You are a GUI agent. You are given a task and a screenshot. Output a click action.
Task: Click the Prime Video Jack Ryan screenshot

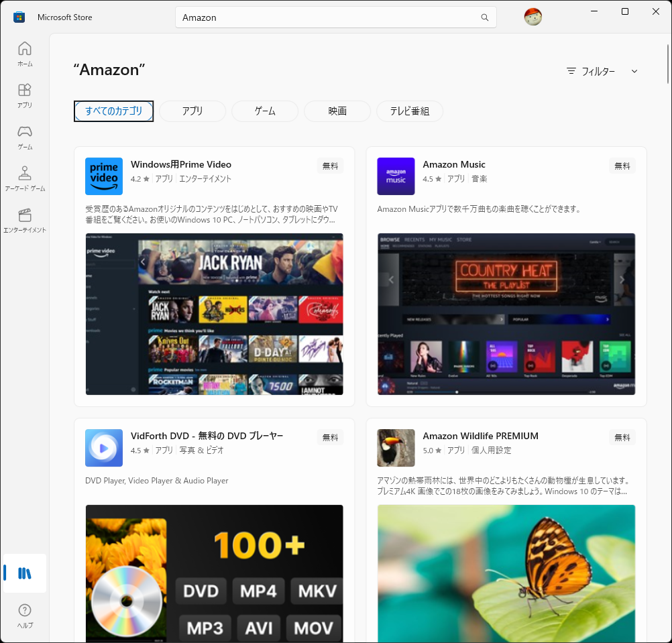[x=215, y=314]
